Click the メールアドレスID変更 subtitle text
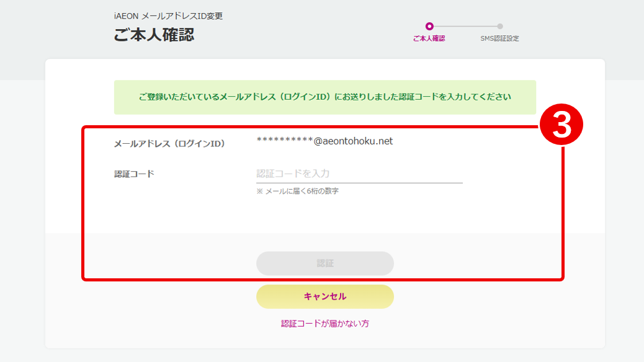Screen dimensions: 644x362 pyautogui.click(x=186, y=16)
